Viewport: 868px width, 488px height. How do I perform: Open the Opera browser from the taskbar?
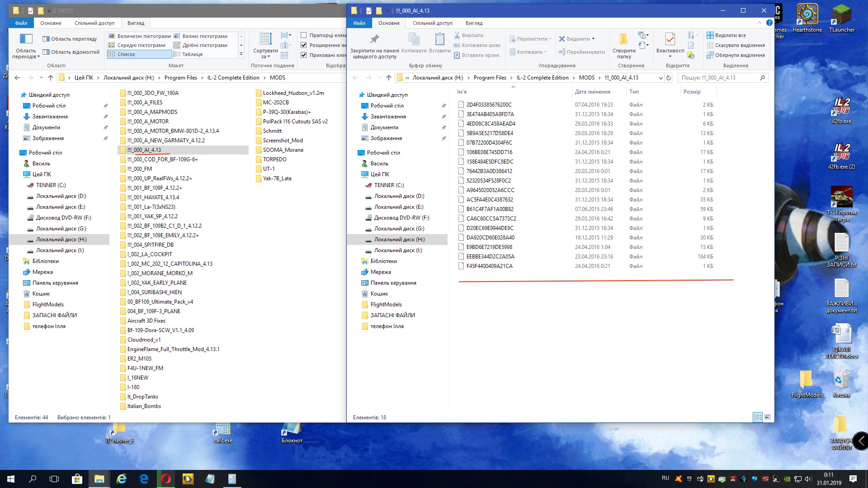coord(166,479)
